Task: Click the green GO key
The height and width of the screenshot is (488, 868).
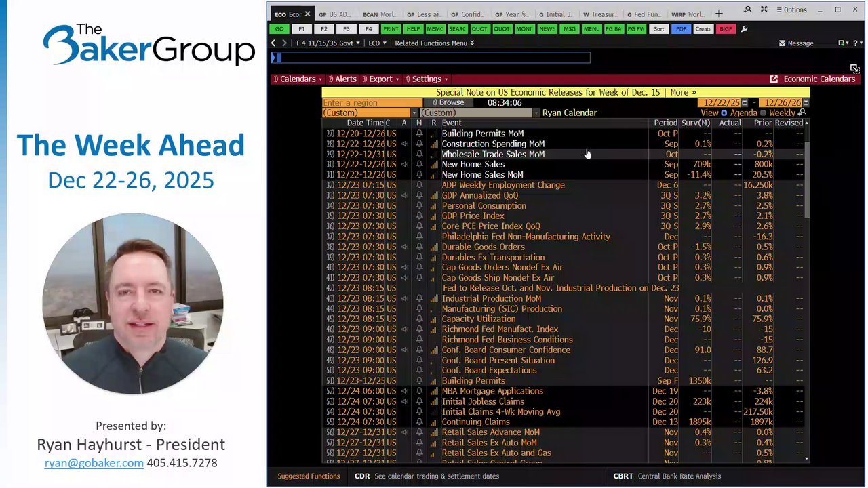Action: click(279, 29)
